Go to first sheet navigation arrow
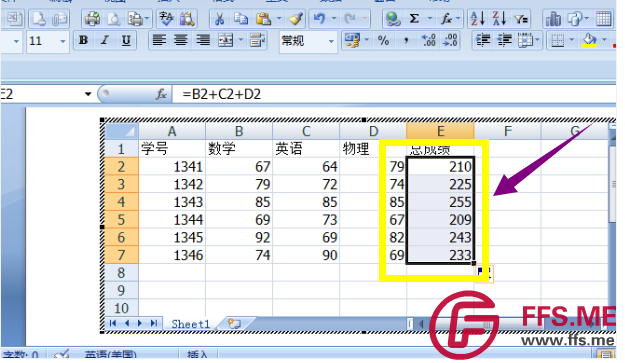The image size is (625, 363). (x=113, y=323)
